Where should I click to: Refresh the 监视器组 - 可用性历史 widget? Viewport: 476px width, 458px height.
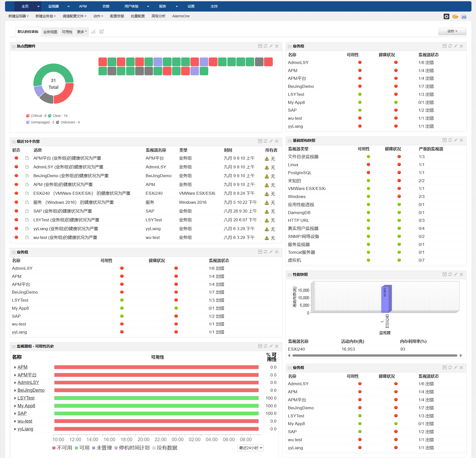tap(266, 346)
